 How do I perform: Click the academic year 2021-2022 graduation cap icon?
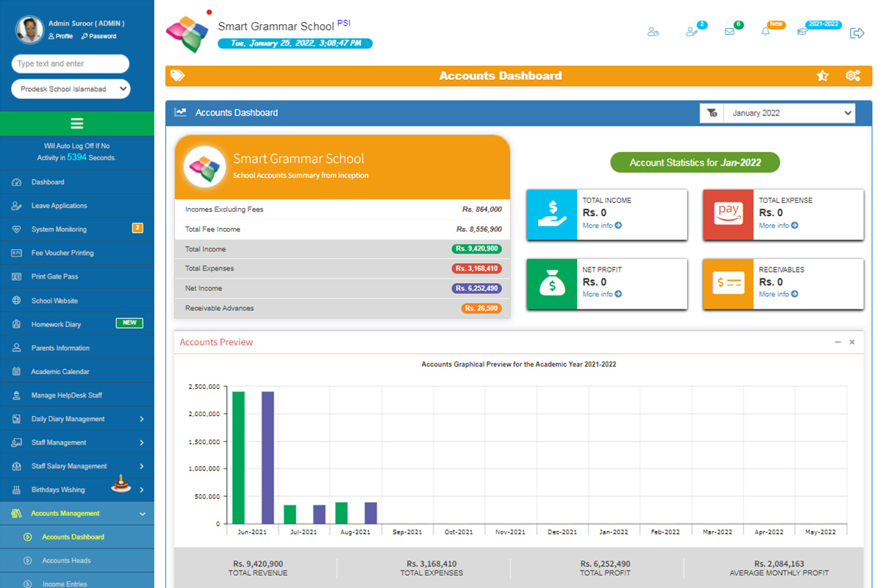click(x=802, y=32)
